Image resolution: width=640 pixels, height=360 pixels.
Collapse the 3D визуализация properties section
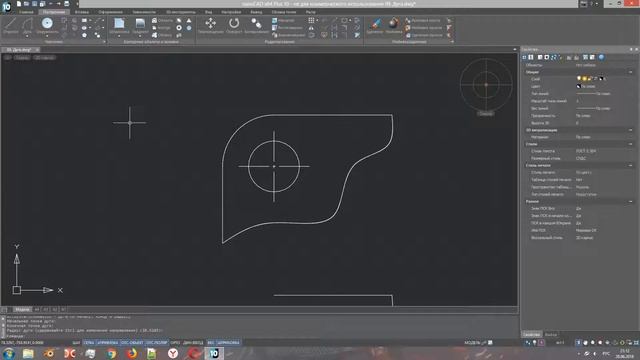point(631,130)
